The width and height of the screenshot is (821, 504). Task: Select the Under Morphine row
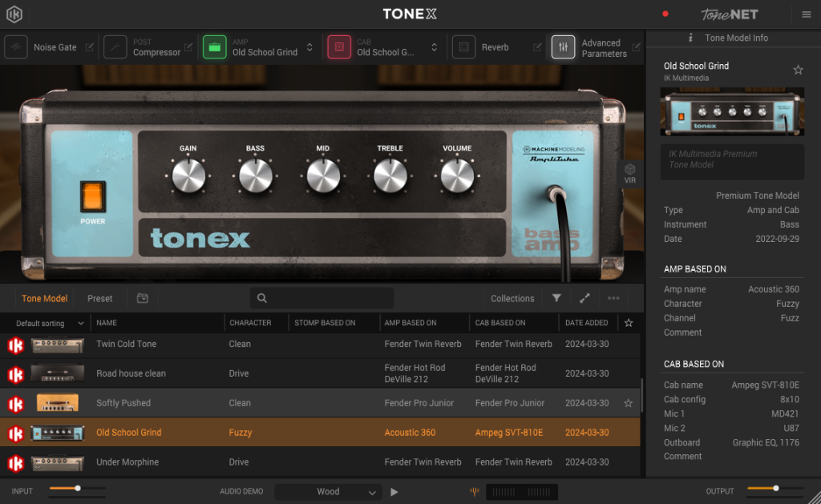tap(320, 462)
